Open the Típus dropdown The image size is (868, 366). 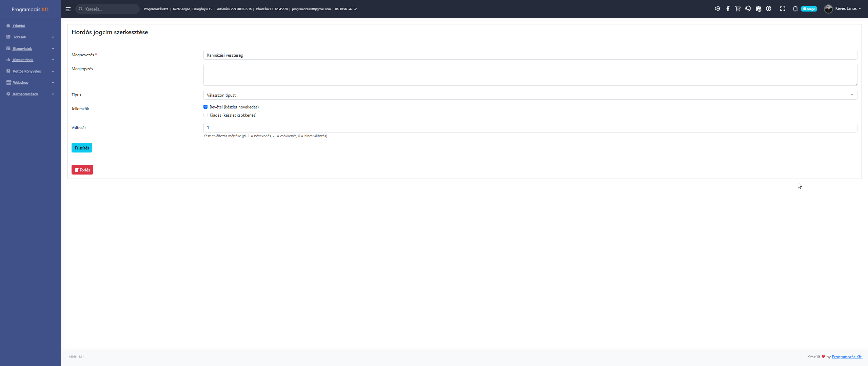pyautogui.click(x=530, y=95)
